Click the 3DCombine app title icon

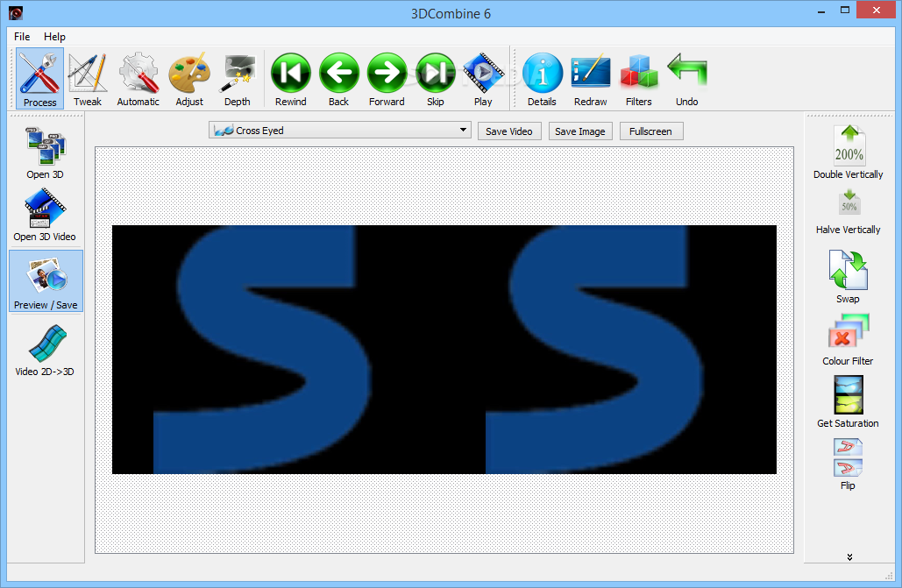16,13
